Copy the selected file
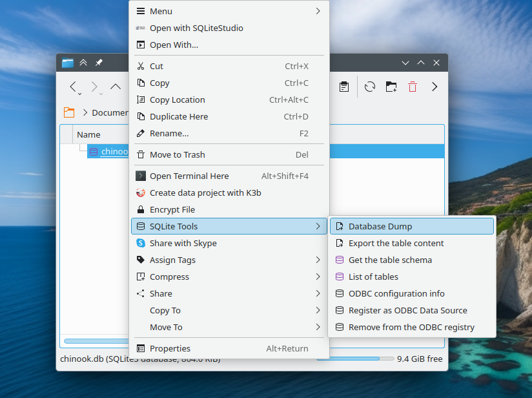The width and height of the screenshot is (532, 398). [229, 83]
